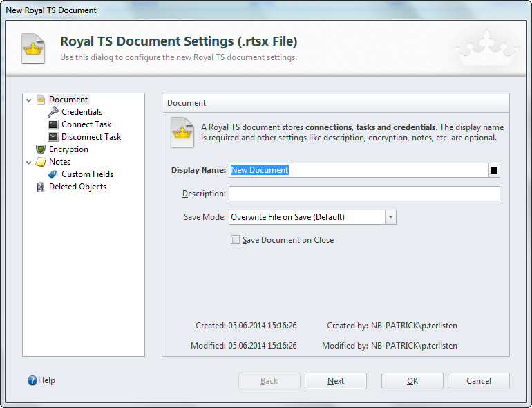The width and height of the screenshot is (532, 408).
Task: Click into the Description text field
Action: point(363,194)
